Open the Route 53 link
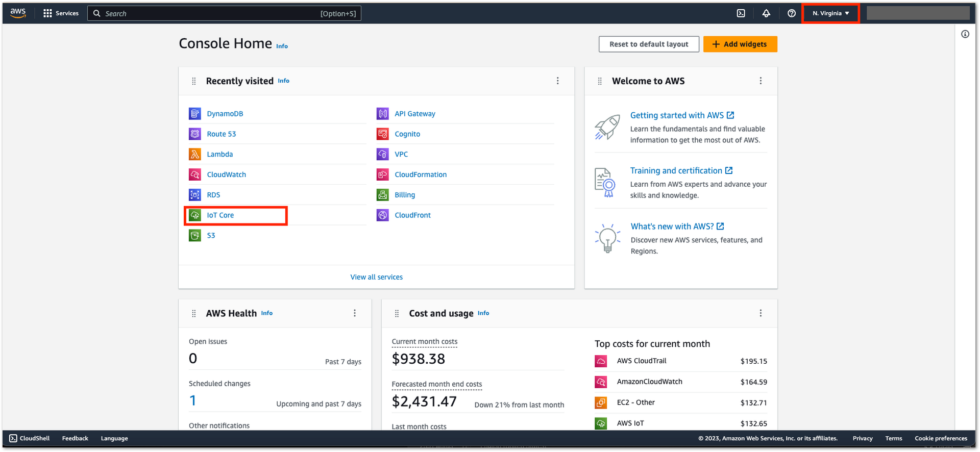 point(222,134)
